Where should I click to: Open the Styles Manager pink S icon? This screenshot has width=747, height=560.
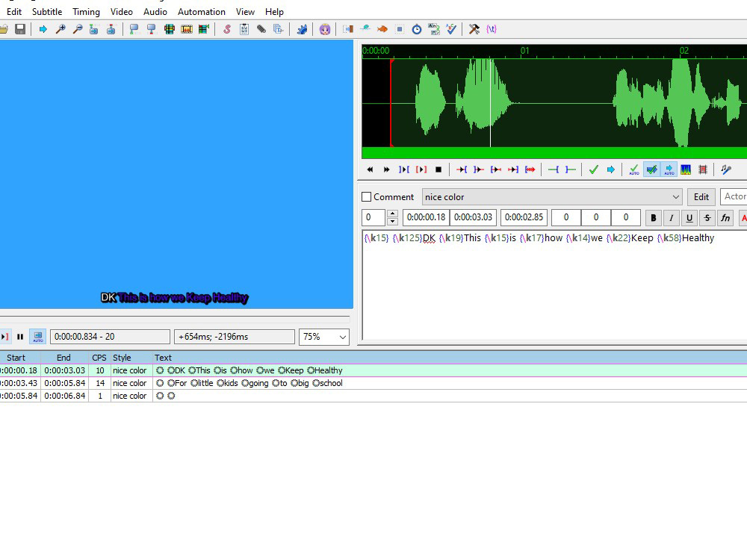227,29
